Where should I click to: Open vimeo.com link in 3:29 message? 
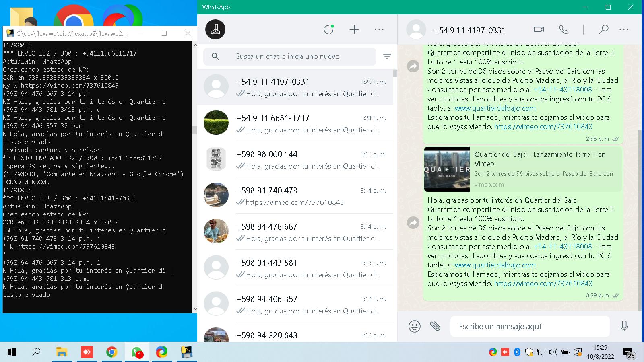click(543, 283)
